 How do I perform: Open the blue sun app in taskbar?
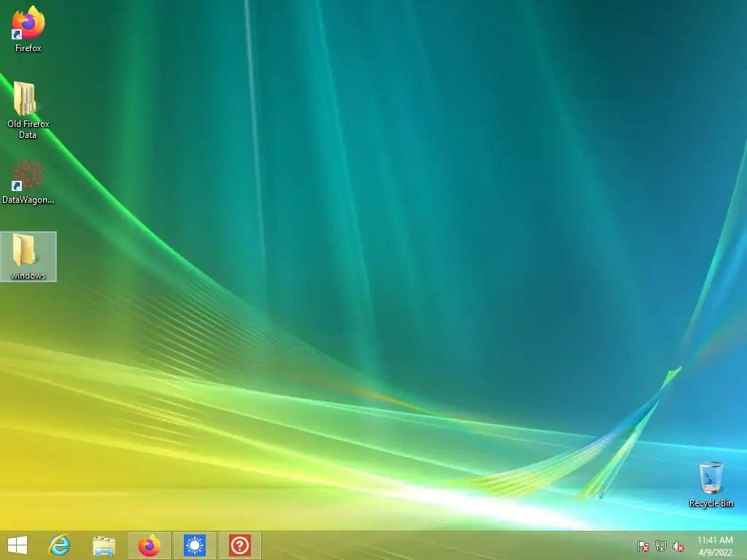coord(194,545)
